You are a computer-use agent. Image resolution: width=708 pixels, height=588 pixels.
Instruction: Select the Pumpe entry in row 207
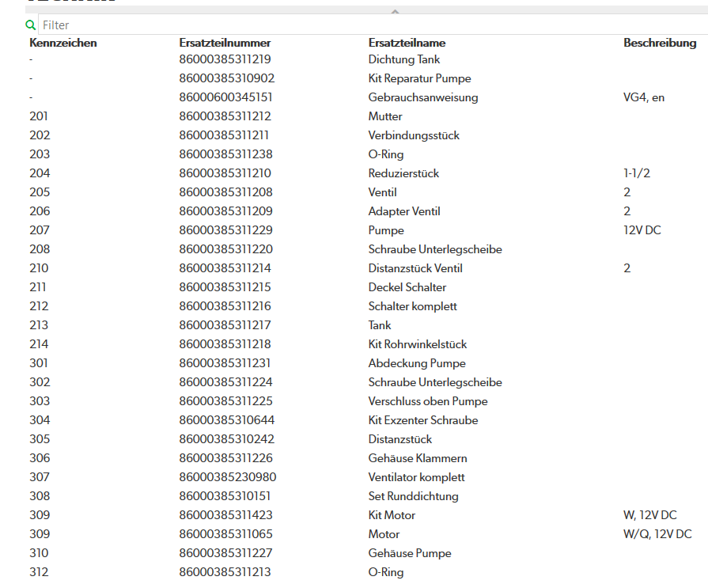pyautogui.click(x=386, y=230)
